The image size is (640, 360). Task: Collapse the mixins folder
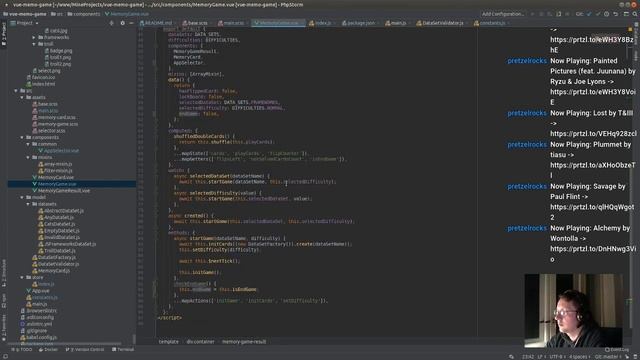(x=29, y=158)
